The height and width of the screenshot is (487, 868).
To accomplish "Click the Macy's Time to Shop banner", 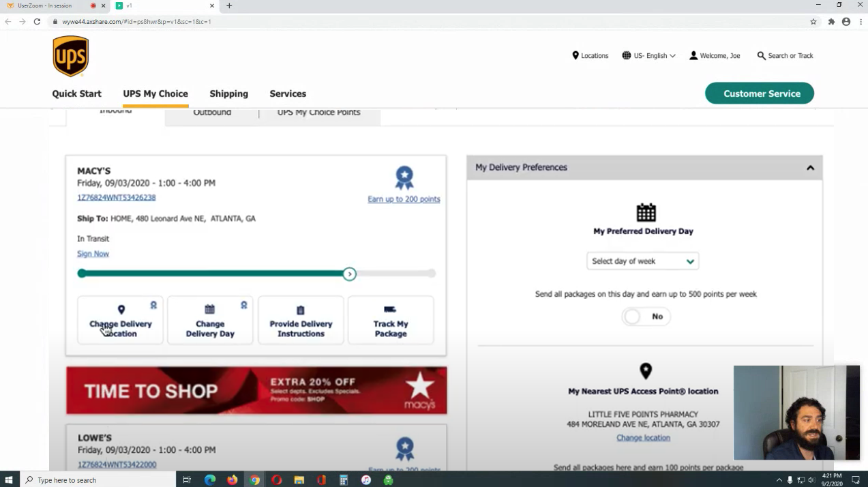I will (x=256, y=391).
